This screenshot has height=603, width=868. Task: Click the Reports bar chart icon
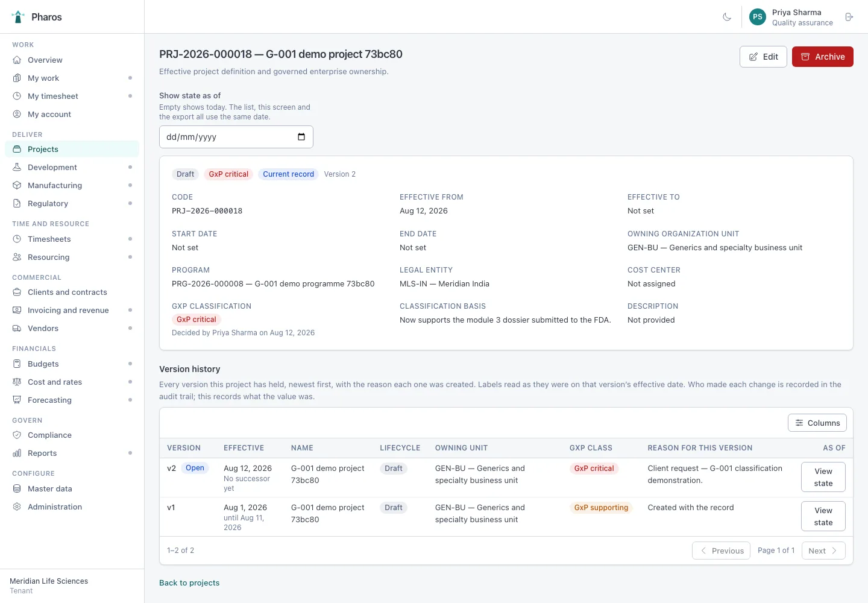(x=17, y=453)
